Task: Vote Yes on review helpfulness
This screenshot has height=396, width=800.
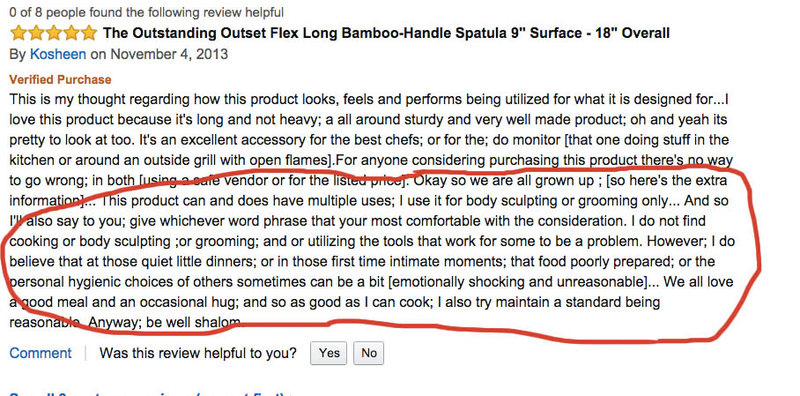Action: coord(329,353)
